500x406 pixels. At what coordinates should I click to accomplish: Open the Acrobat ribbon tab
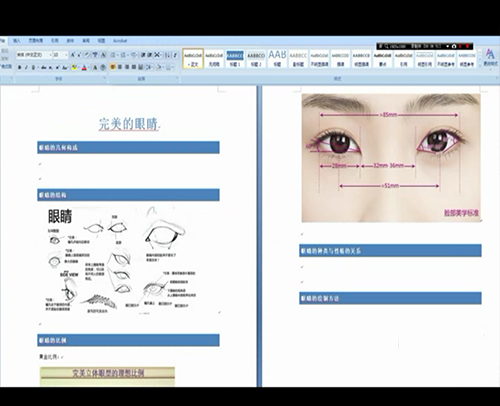click(120, 41)
